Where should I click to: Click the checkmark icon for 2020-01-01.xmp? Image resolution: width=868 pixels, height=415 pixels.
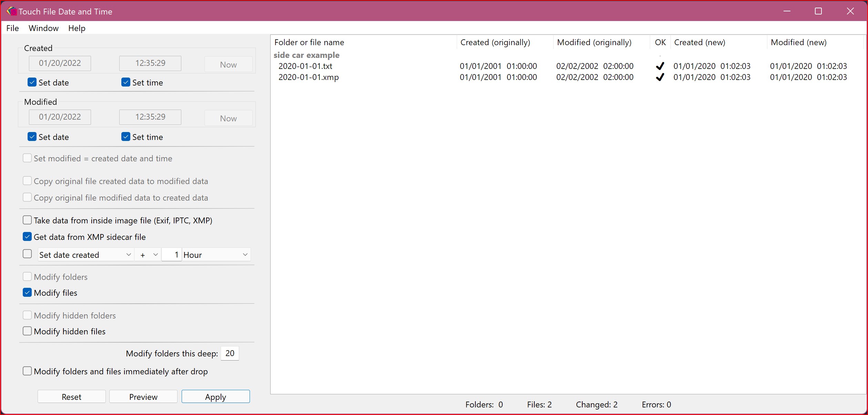pyautogui.click(x=660, y=77)
